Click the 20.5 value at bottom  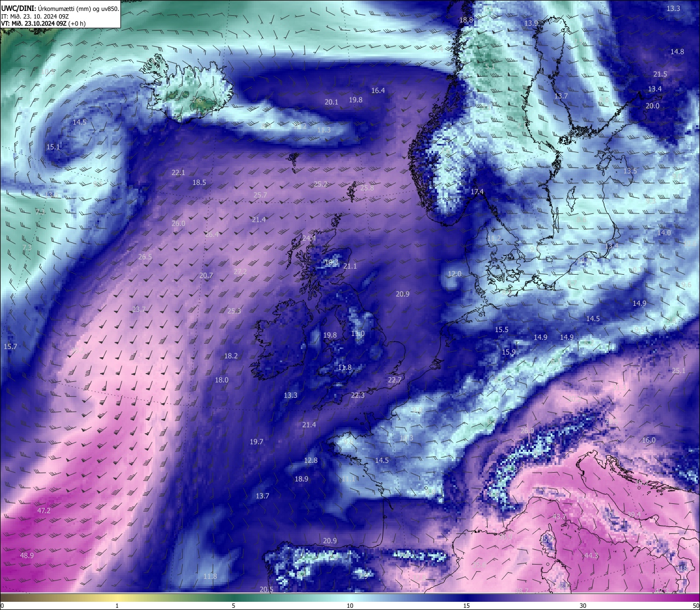coord(266,589)
